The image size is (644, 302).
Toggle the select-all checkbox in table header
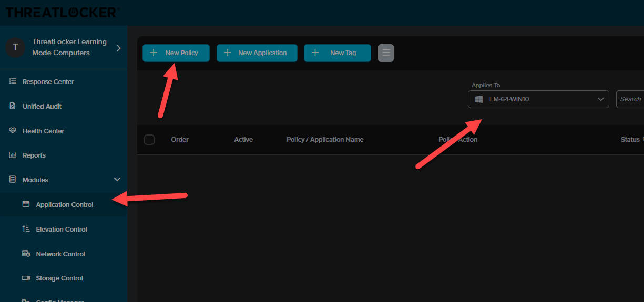(x=149, y=140)
